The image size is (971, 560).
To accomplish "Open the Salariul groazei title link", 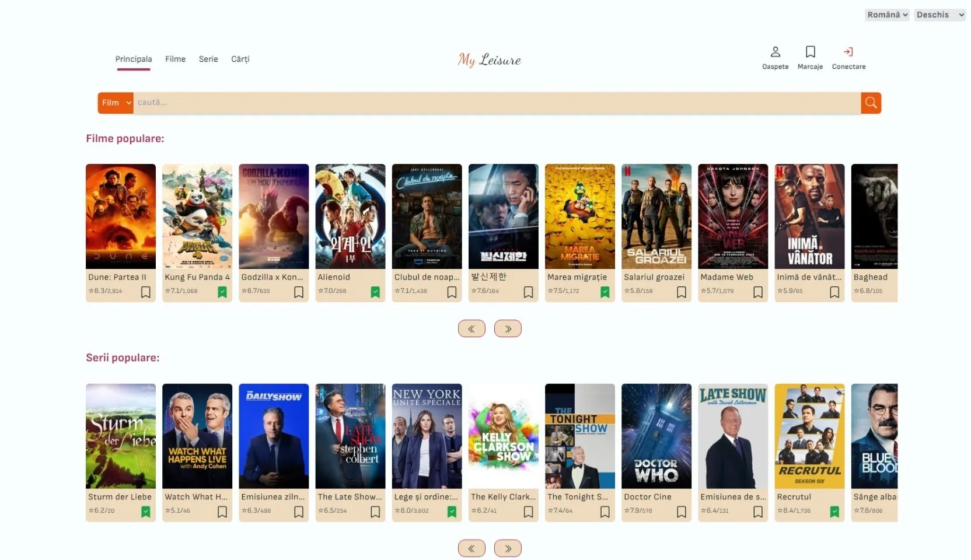I will pos(654,277).
